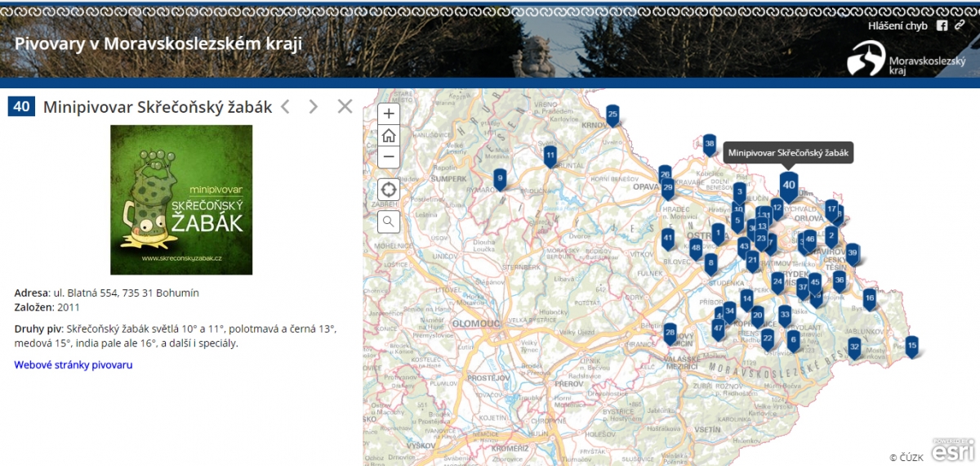Zoom out of the map
Image resolution: width=980 pixels, height=466 pixels.
[389, 157]
